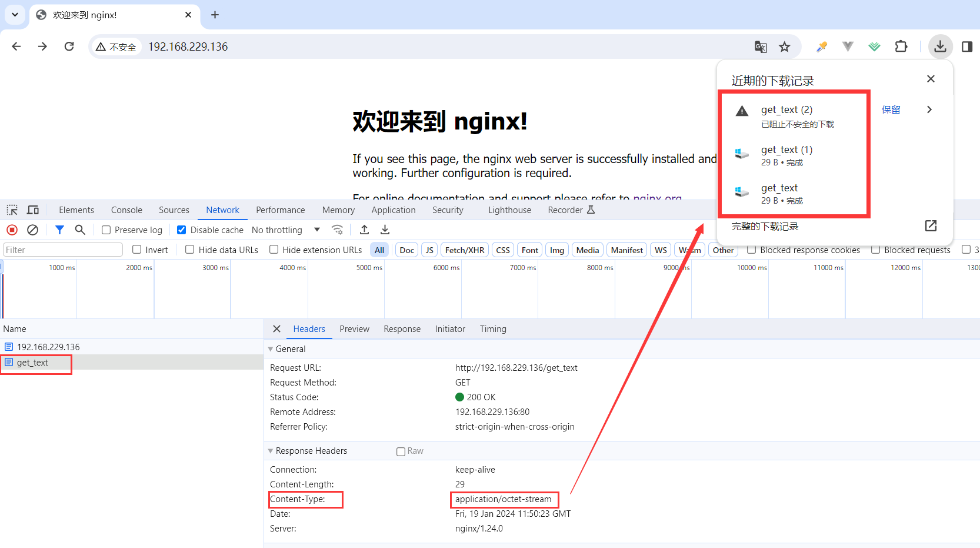Export HAR with the download icon

[x=385, y=230]
